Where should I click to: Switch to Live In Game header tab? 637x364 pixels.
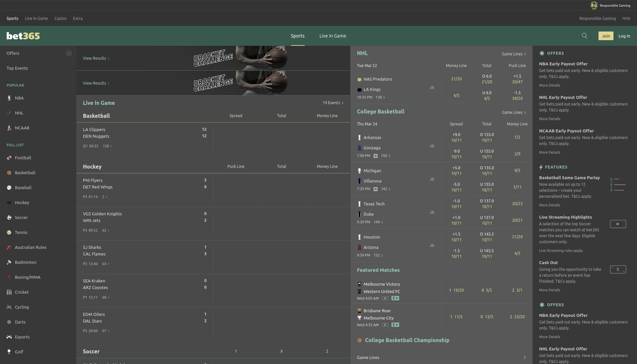click(333, 36)
